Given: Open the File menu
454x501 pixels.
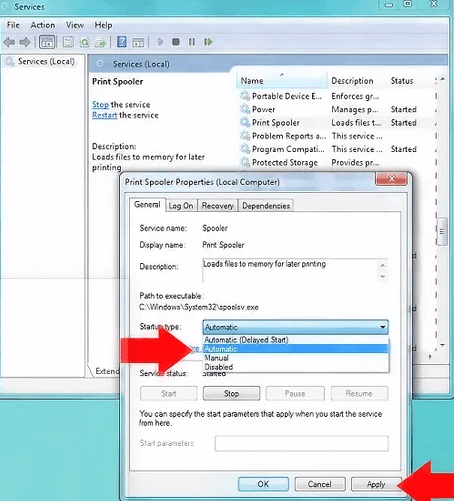Looking at the screenshot, I should pyautogui.click(x=13, y=25).
